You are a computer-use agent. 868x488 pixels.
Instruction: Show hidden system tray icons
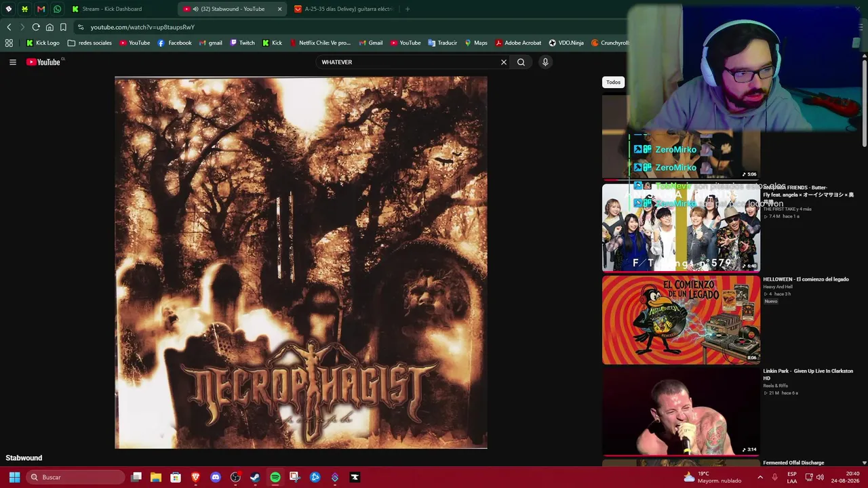(760, 477)
